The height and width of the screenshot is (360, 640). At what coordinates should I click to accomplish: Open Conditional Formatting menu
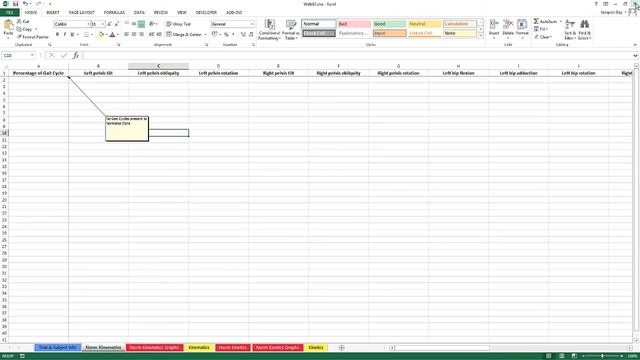269,29
